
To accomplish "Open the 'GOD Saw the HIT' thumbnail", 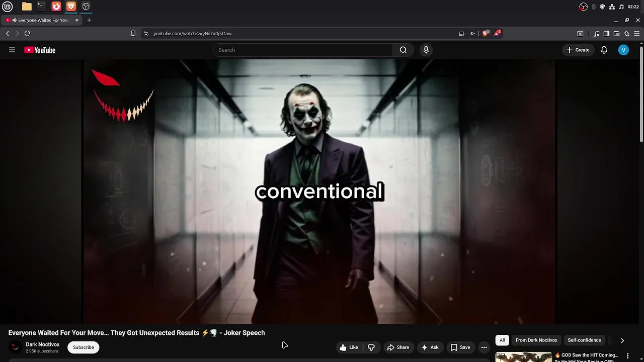I will pos(523,357).
